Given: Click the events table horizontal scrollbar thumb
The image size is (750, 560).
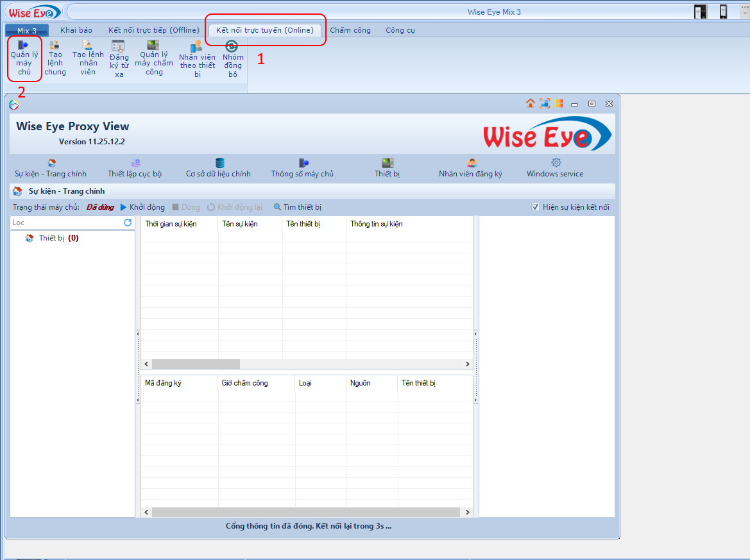Looking at the screenshot, I should click(196, 364).
